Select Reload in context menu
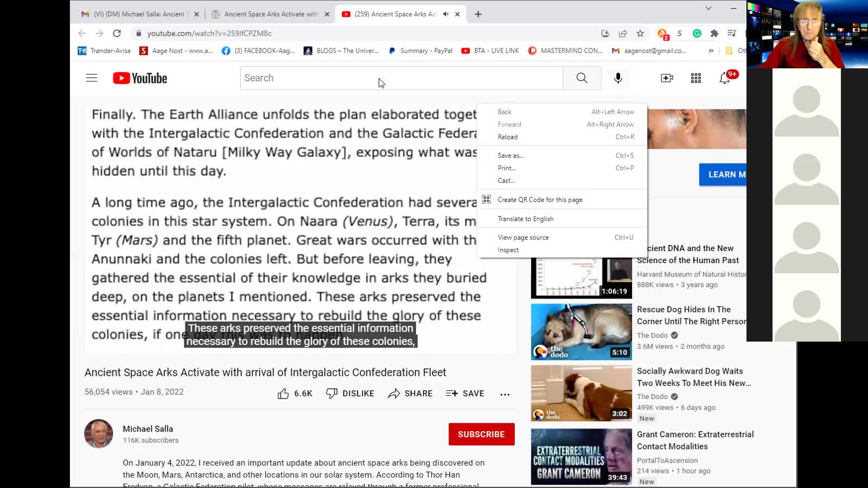Image resolution: width=868 pixels, height=488 pixels. [x=563, y=137]
